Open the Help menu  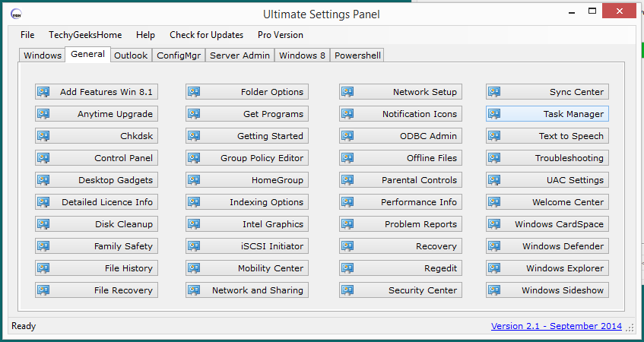pyautogui.click(x=145, y=35)
